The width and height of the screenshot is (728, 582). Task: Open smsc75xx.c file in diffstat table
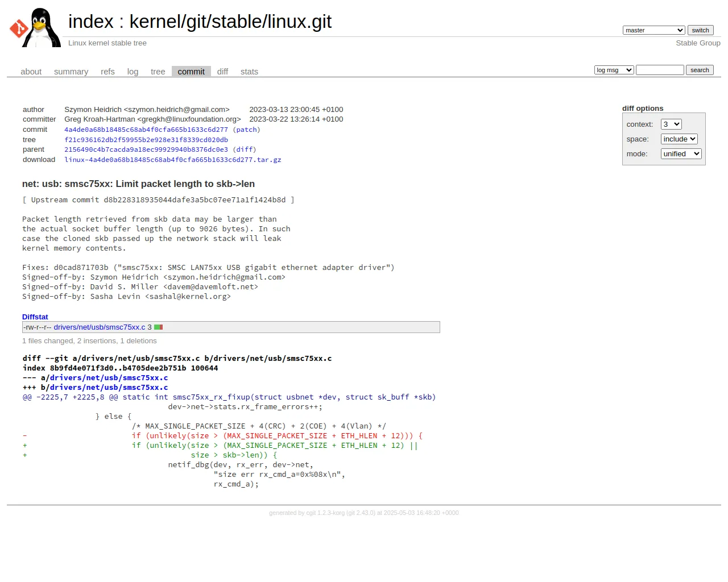click(100, 327)
